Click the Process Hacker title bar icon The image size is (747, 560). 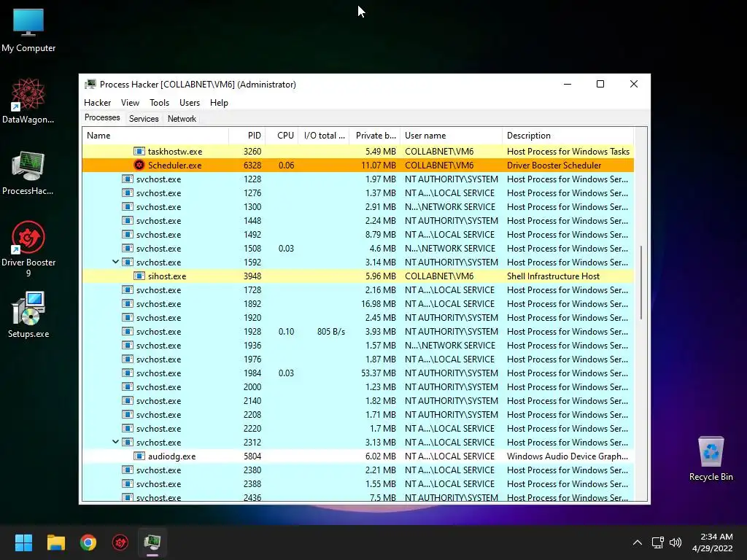pyautogui.click(x=90, y=85)
